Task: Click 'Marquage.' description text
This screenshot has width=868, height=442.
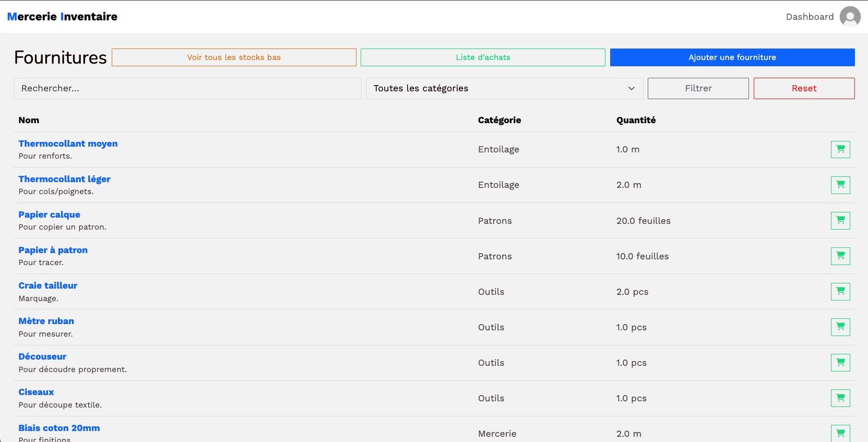Action: coord(38,298)
